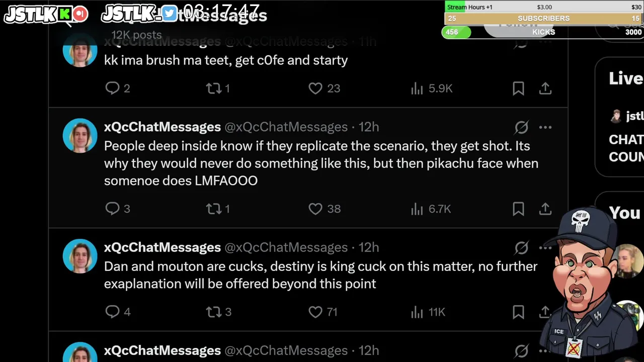Click avatar next to 'People deep inside' post
This screenshot has height=362, width=644.
[80, 135]
